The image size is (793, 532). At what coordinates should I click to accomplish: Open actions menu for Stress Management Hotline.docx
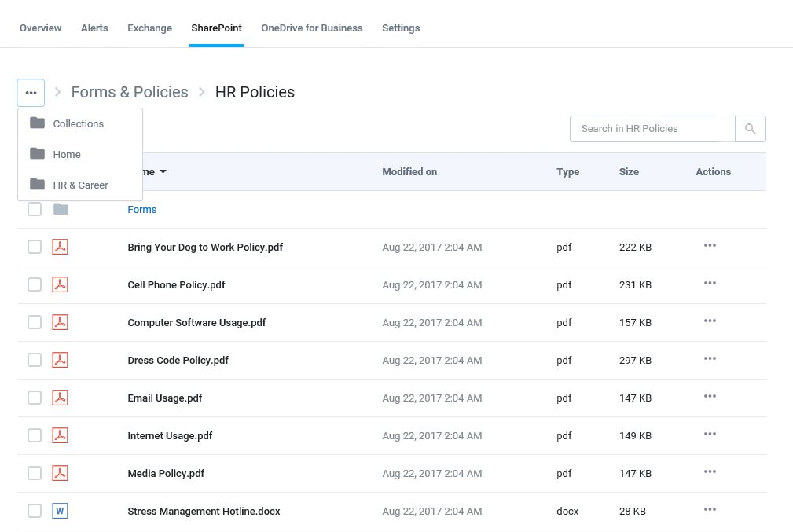coord(710,508)
